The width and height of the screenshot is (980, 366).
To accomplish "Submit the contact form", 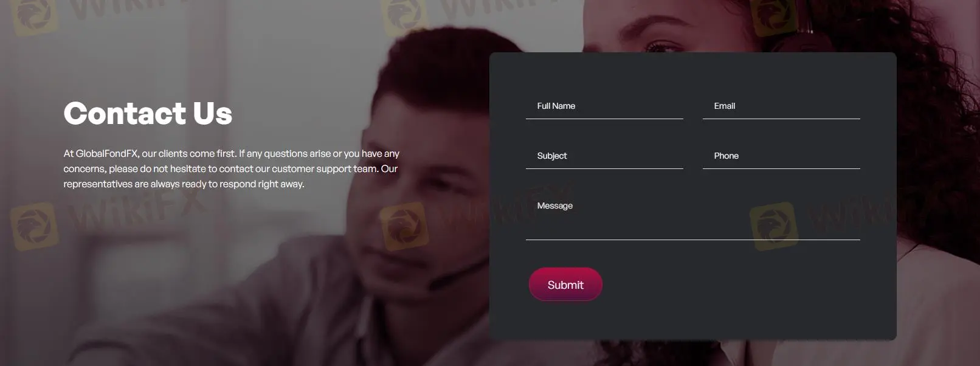I will coord(565,285).
